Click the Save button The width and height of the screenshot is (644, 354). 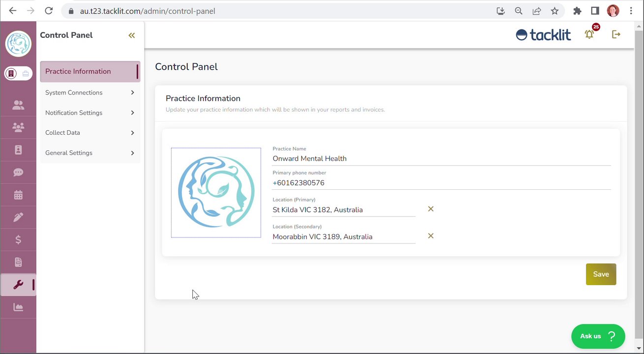tap(601, 274)
